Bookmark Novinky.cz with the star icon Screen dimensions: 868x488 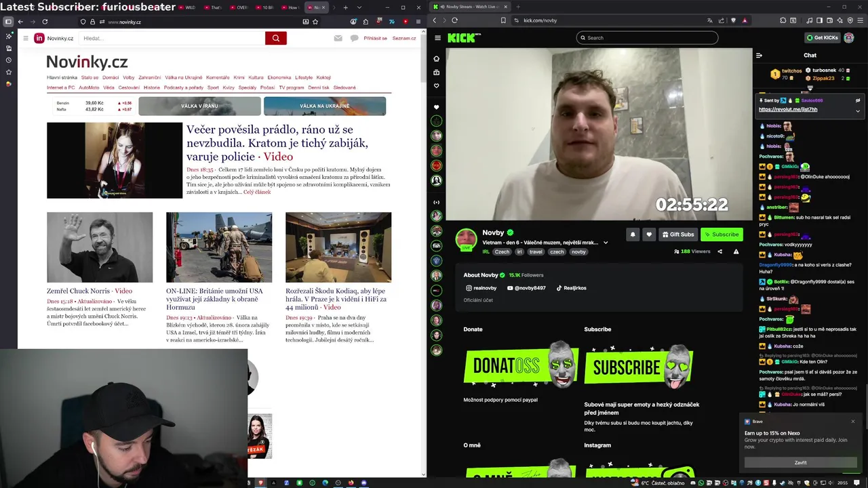point(315,22)
